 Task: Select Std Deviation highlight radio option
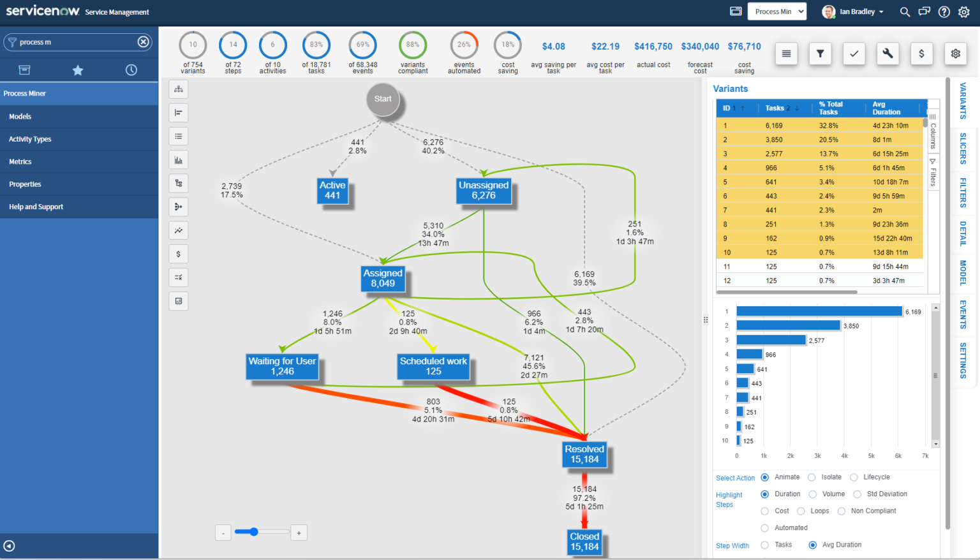(x=857, y=494)
